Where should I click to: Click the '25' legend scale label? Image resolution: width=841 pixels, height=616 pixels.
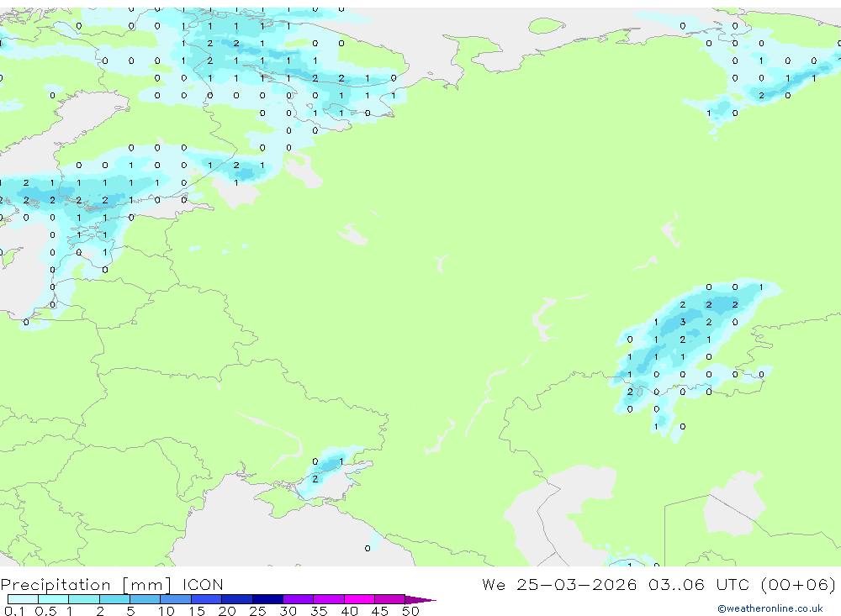257,611
